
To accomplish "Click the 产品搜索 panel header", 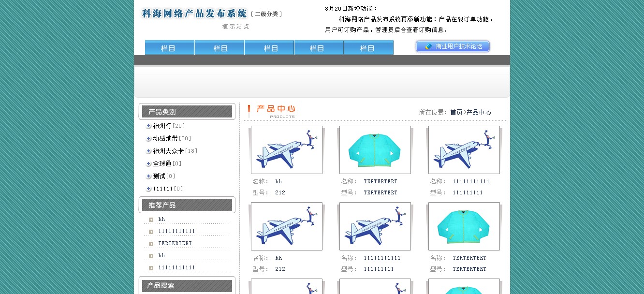I will 187,285.
